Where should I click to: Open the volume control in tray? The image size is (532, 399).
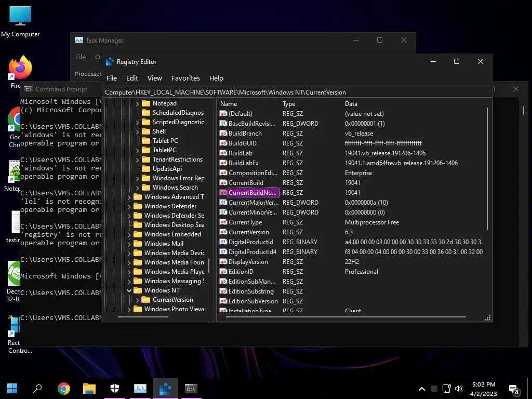tap(459, 389)
